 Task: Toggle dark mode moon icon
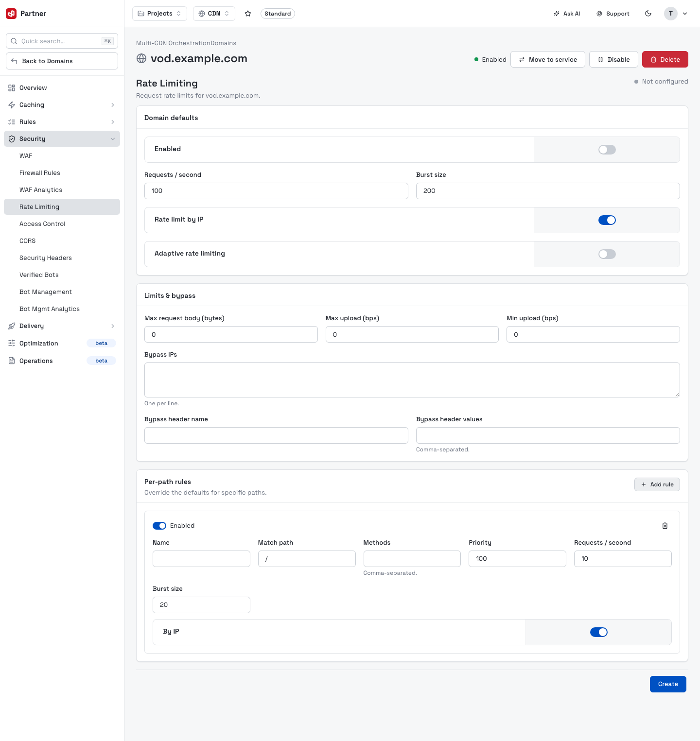(x=648, y=14)
